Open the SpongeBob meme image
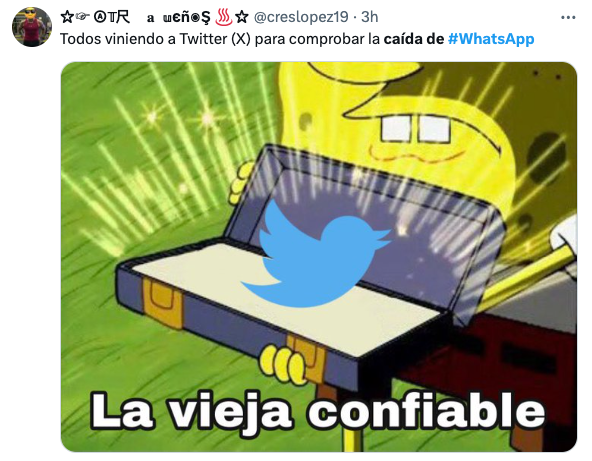Viewport: 592px width, 461px height. click(x=319, y=257)
